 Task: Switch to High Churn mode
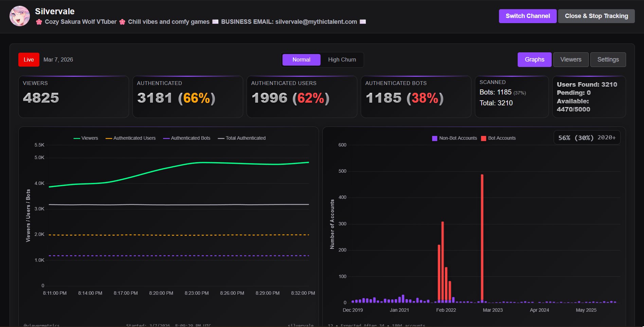click(x=342, y=60)
